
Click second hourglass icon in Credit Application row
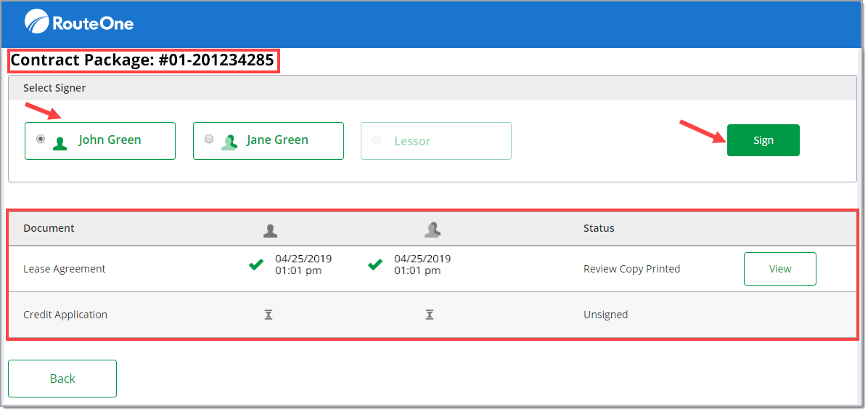[x=429, y=315]
